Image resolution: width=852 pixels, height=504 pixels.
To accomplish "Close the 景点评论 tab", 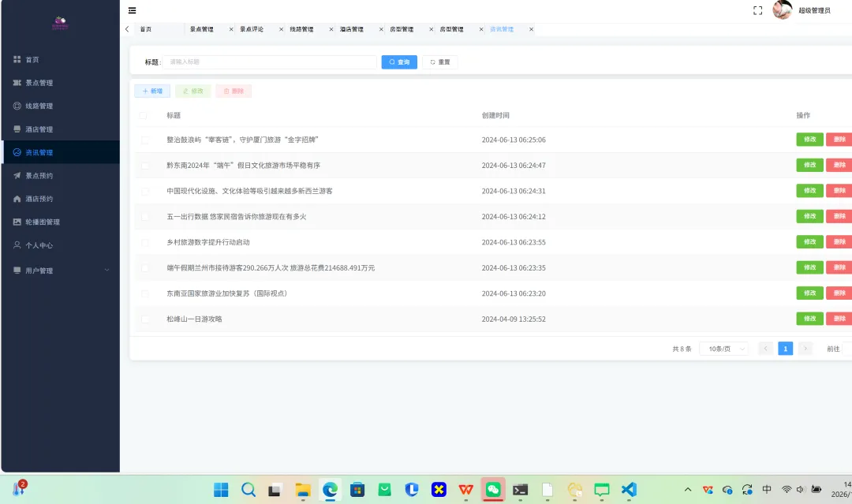I will (x=281, y=29).
